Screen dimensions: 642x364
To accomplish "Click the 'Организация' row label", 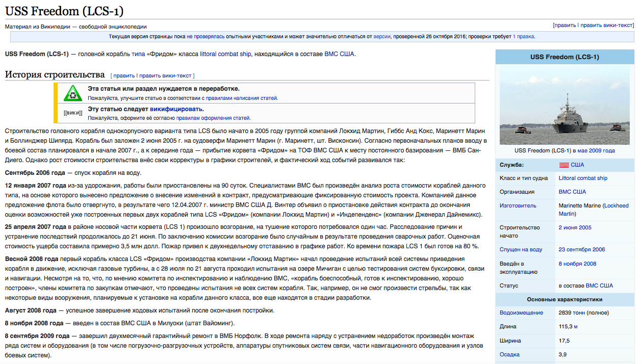I will tap(517, 192).
